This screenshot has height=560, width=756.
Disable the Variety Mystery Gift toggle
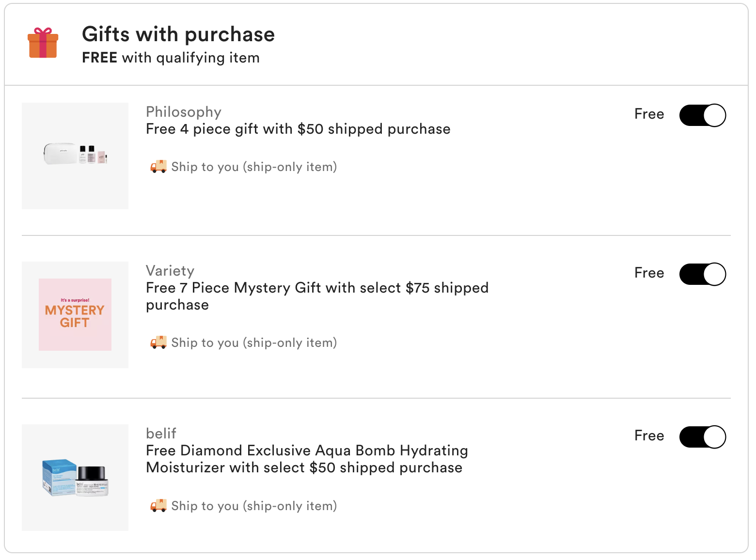click(702, 274)
